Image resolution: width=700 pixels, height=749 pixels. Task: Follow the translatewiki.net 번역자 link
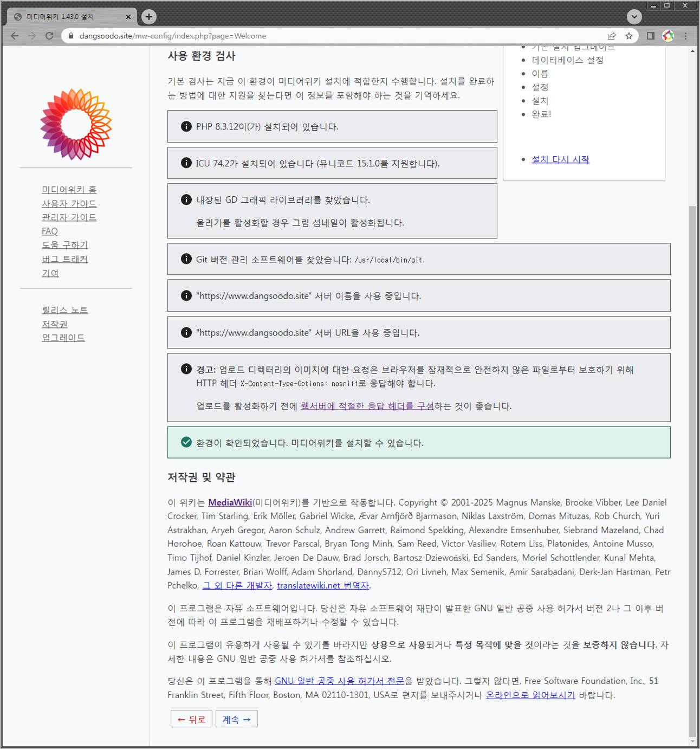click(323, 586)
